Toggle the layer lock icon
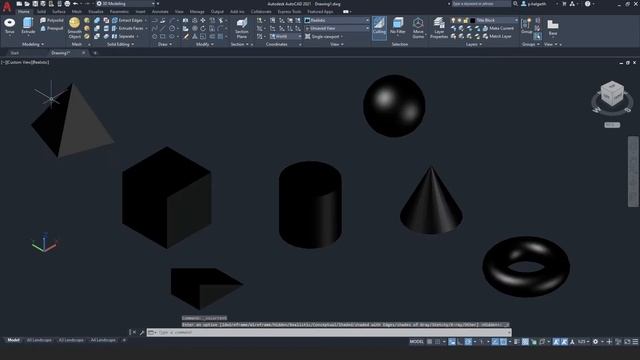Image resolution: width=640 pixels, height=360 pixels. point(466,20)
